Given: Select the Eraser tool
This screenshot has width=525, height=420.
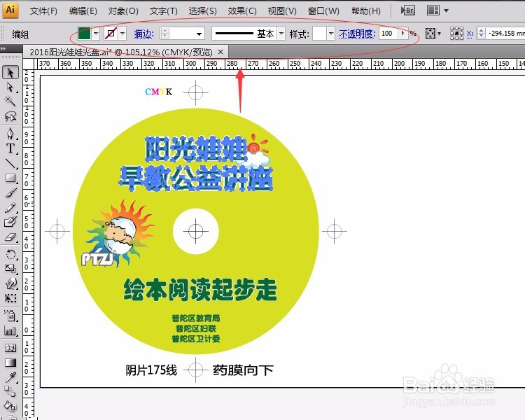Looking at the screenshot, I should pyautogui.click(x=10, y=237).
